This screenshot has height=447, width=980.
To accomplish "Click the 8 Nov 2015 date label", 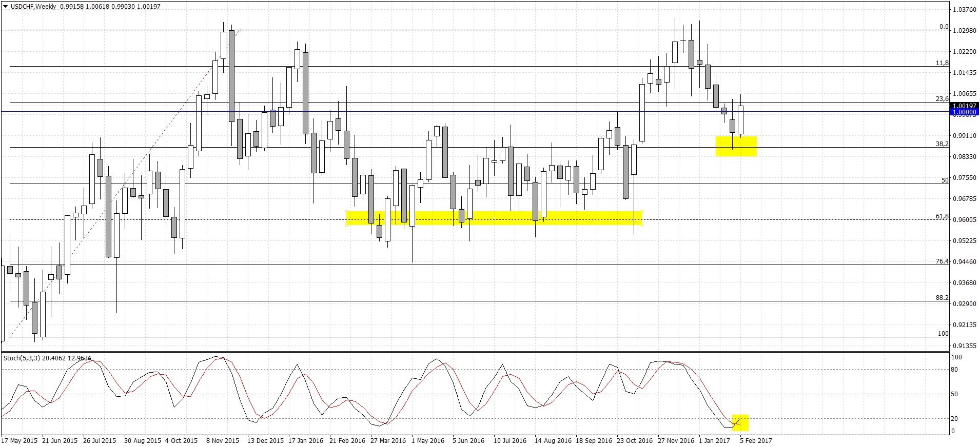I will click(x=223, y=440).
